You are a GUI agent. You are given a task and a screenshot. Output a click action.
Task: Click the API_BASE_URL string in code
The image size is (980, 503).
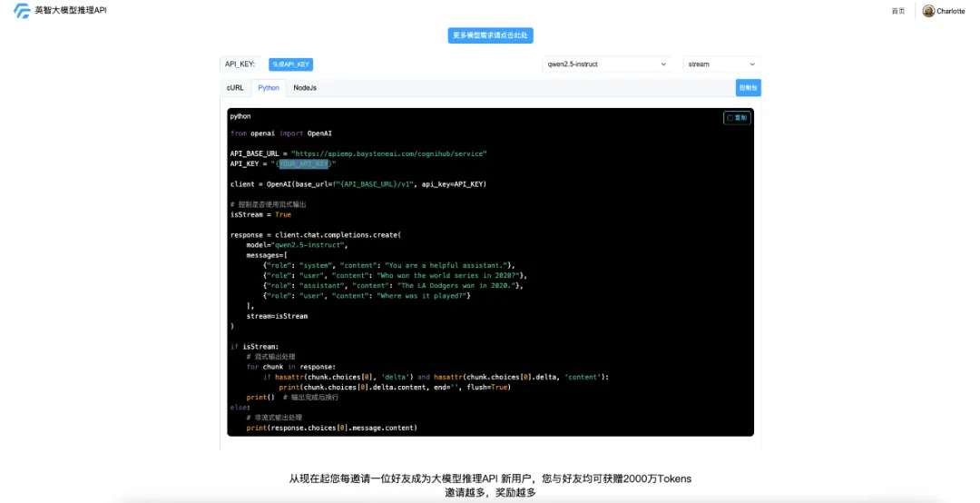(x=388, y=153)
